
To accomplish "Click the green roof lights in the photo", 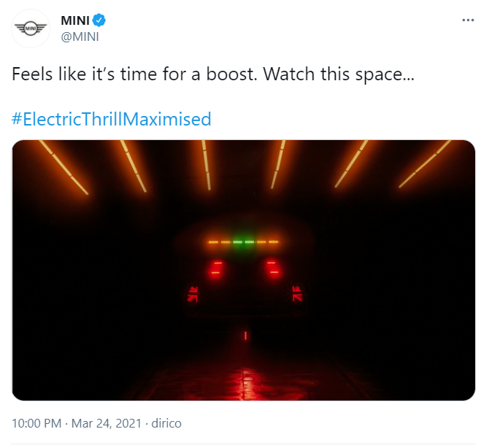I will tap(244, 242).
